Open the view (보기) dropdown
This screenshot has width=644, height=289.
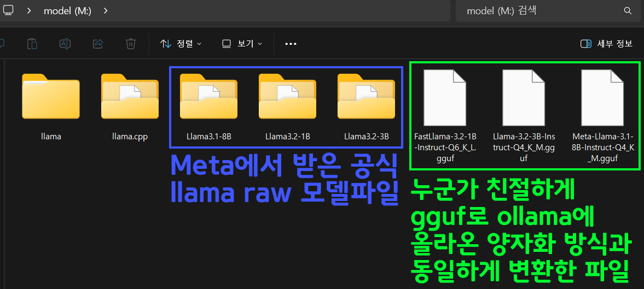pos(241,44)
